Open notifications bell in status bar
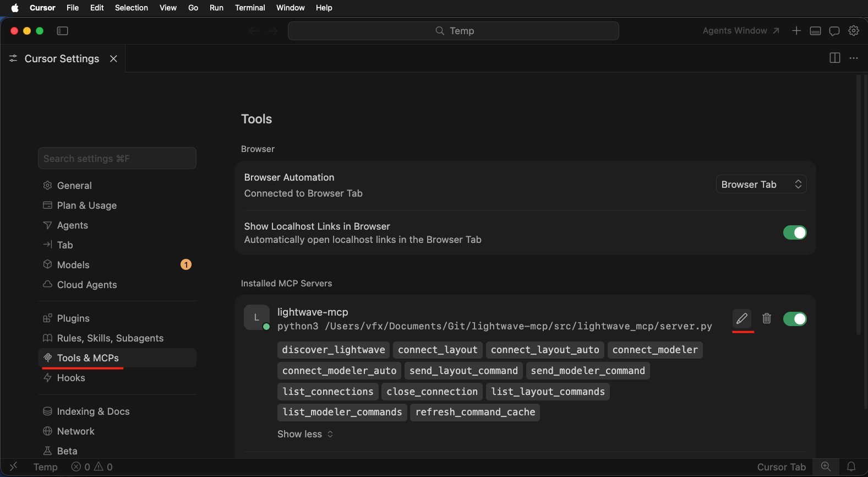 (851, 467)
